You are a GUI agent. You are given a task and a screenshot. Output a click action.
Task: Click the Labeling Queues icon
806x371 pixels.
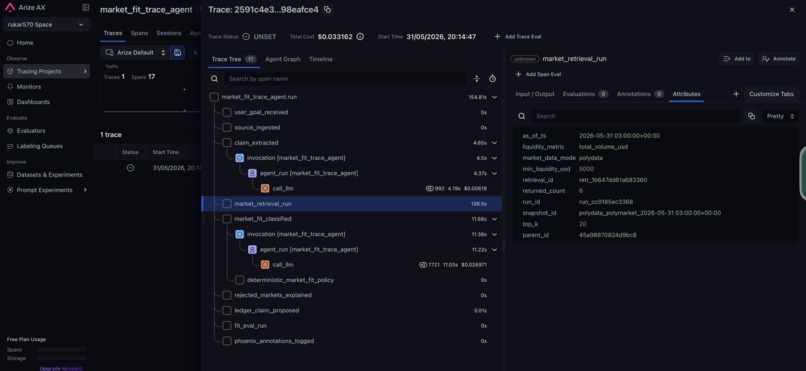pos(10,146)
